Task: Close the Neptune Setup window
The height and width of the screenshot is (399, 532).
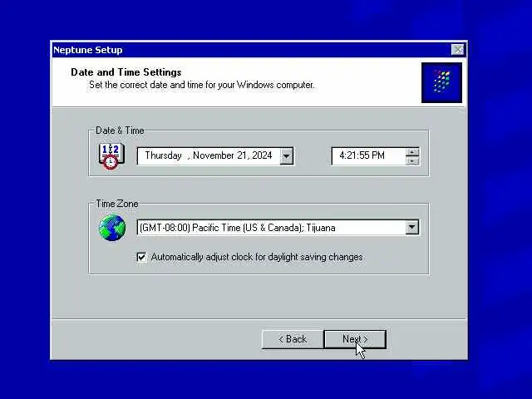Action: (458, 50)
